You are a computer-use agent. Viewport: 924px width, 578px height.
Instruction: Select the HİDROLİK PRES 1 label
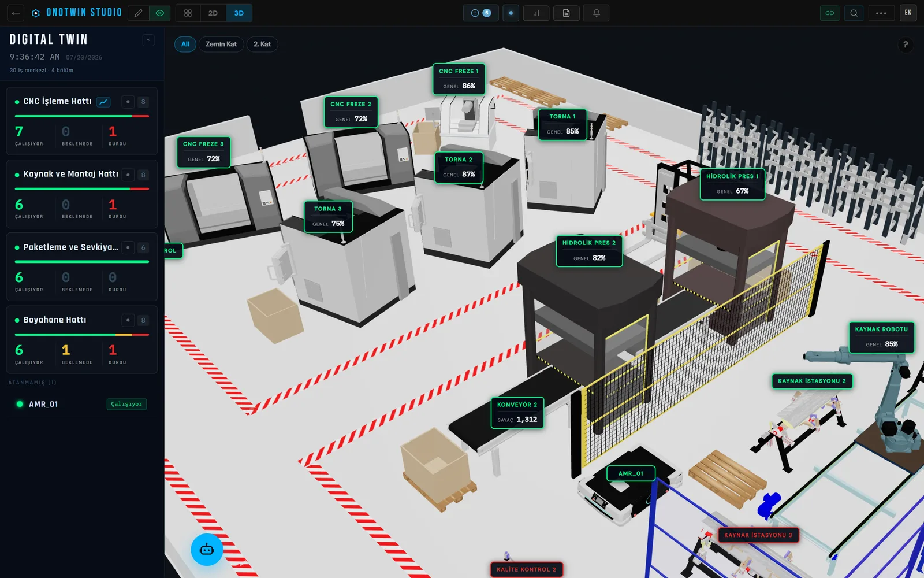tap(732, 184)
